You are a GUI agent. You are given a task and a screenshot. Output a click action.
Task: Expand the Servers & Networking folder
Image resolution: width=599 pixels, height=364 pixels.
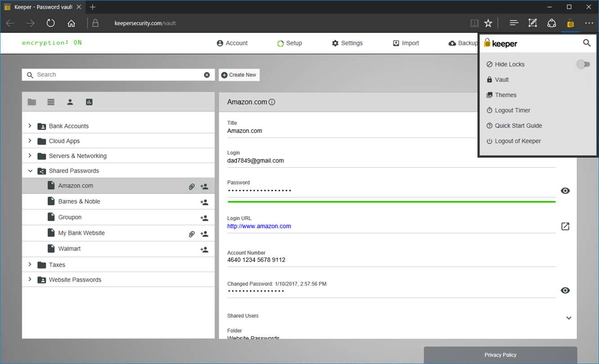pyautogui.click(x=30, y=155)
